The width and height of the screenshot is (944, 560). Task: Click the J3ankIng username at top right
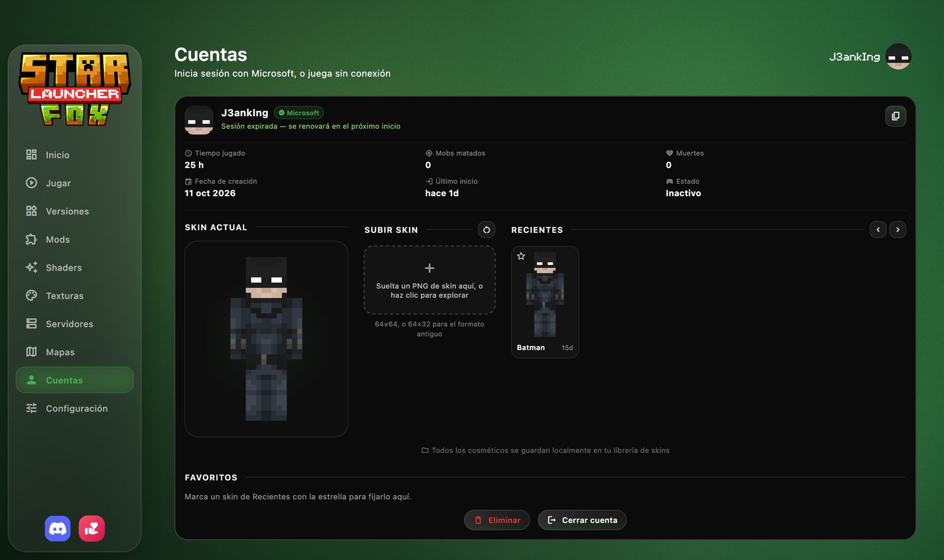pyautogui.click(x=854, y=57)
